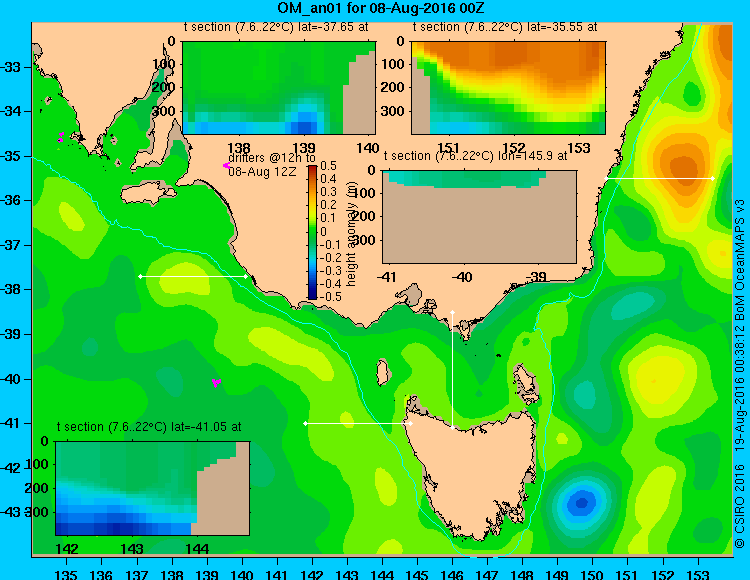Click the -39 latitude label on the main left axis
750x580 pixels.
[11, 334]
